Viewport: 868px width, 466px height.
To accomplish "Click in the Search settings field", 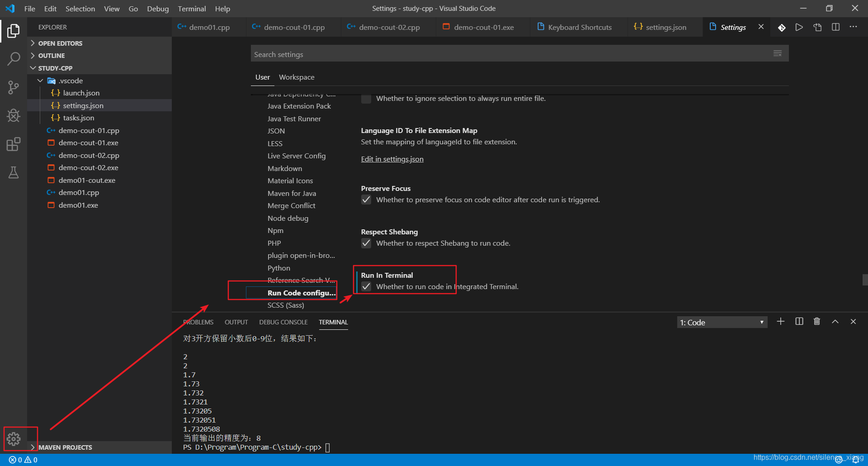I will (520, 54).
